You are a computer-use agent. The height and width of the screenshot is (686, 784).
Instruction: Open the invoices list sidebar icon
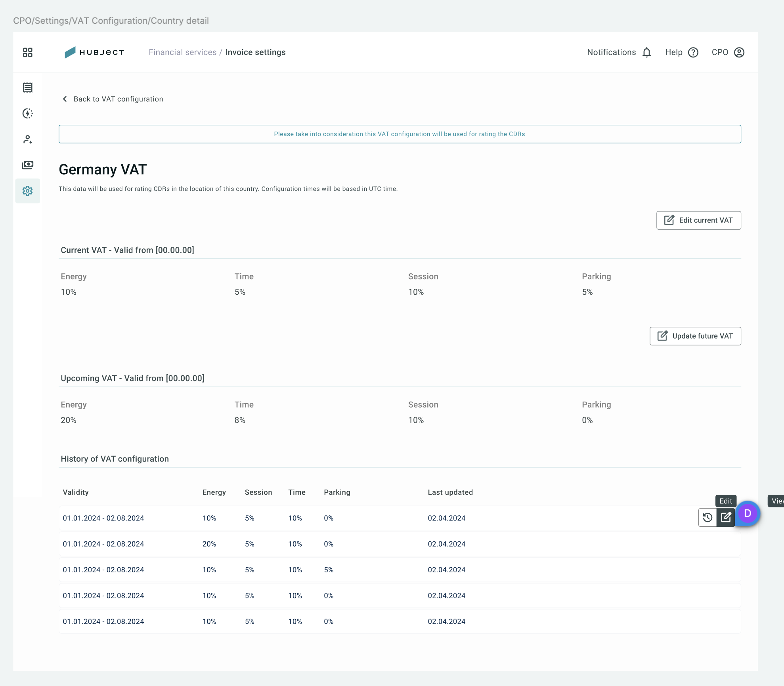(28, 88)
